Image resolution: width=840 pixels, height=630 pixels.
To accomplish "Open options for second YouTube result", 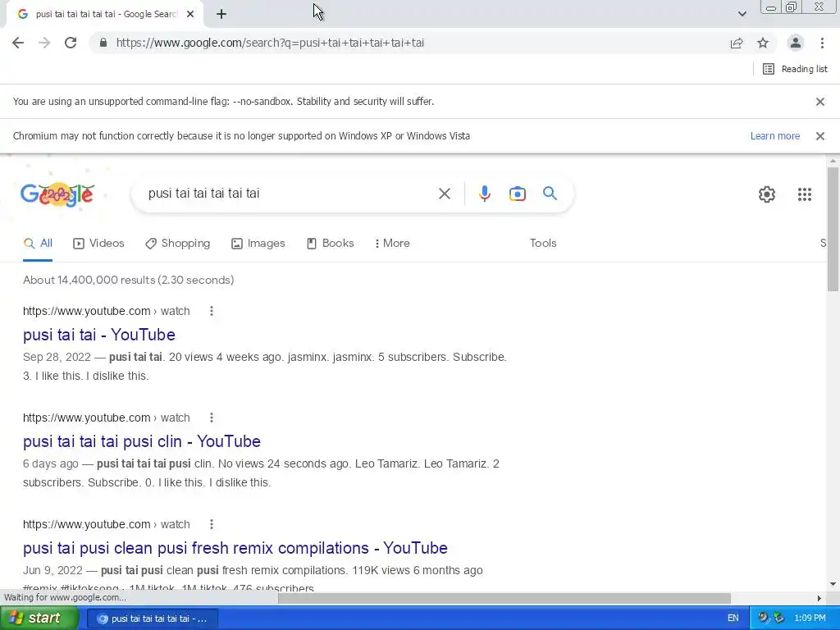I will (212, 418).
